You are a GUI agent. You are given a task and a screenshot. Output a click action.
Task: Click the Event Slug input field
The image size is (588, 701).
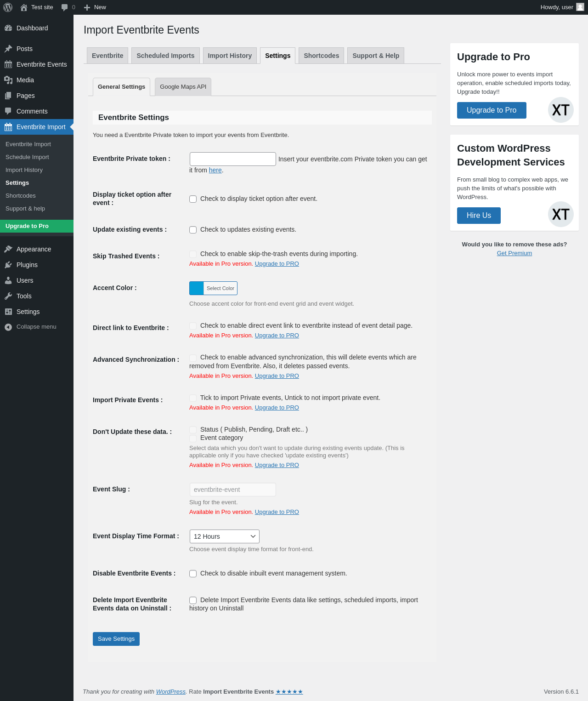233,490
